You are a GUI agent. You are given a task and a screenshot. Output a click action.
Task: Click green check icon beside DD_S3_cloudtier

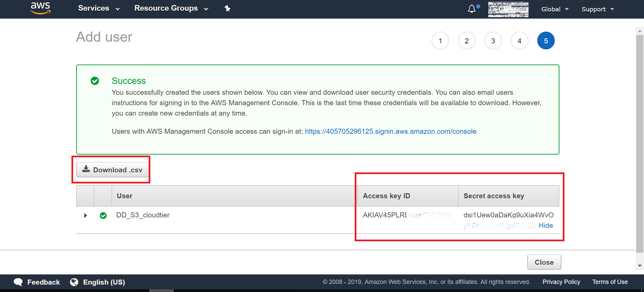click(x=103, y=215)
